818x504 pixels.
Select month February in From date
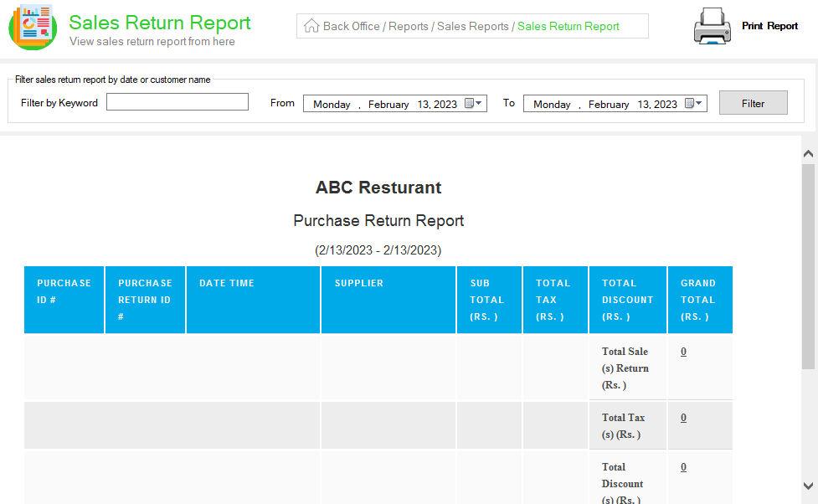point(388,105)
